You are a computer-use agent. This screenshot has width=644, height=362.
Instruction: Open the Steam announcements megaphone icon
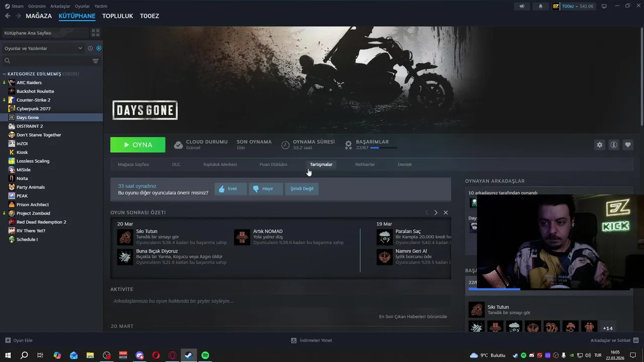pos(522,6)
